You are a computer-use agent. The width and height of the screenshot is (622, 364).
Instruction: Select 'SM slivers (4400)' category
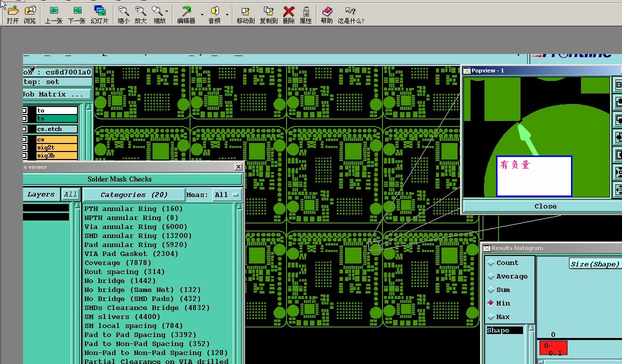[x=122, y=316]
